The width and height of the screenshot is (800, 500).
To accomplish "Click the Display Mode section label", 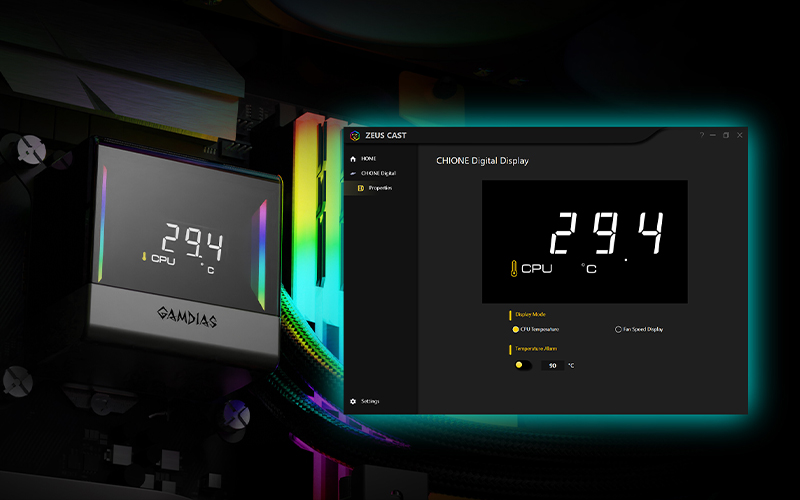I will click(x=530, y=315).
